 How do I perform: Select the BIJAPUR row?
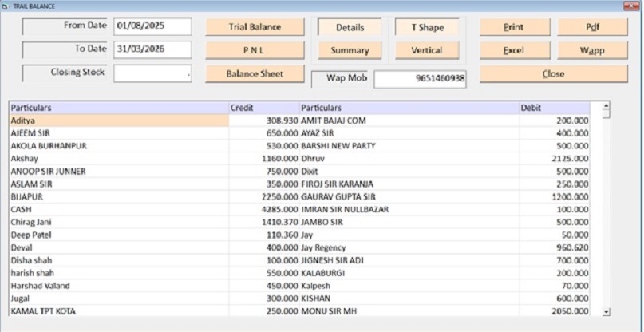tap(119, 197)
